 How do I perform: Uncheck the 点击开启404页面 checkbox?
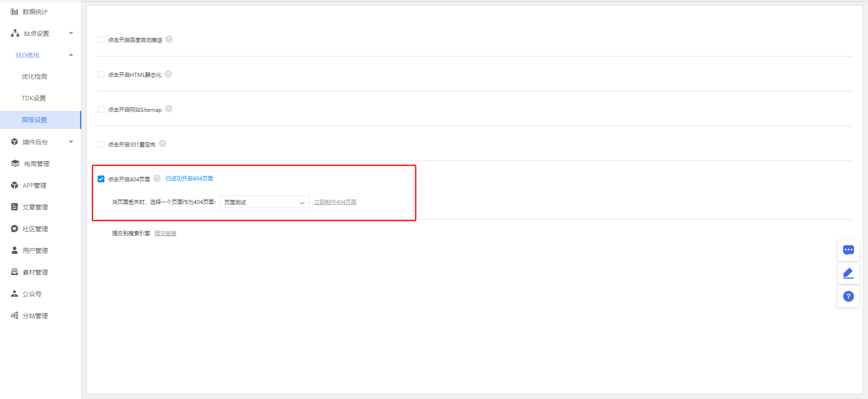101,179
